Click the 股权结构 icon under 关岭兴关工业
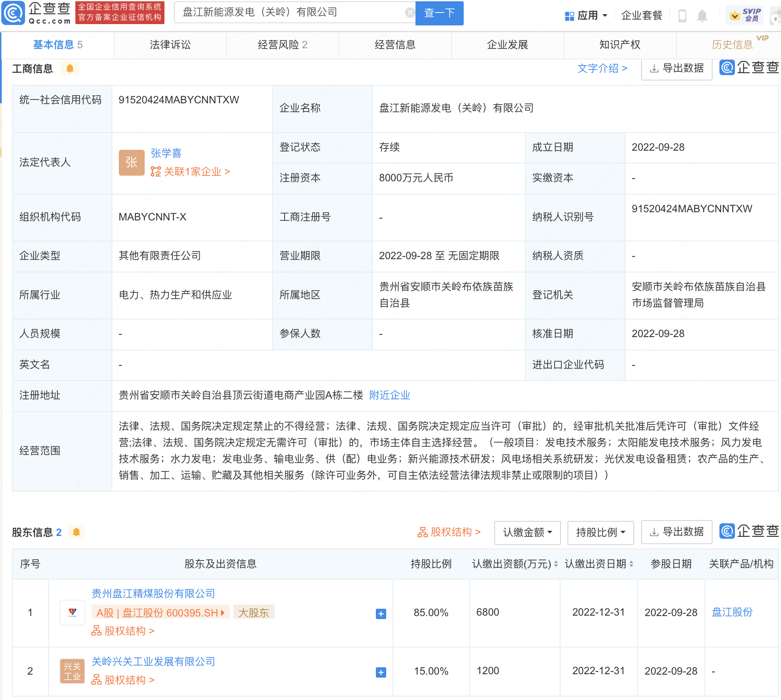781x700 pixels. [96, 680]
